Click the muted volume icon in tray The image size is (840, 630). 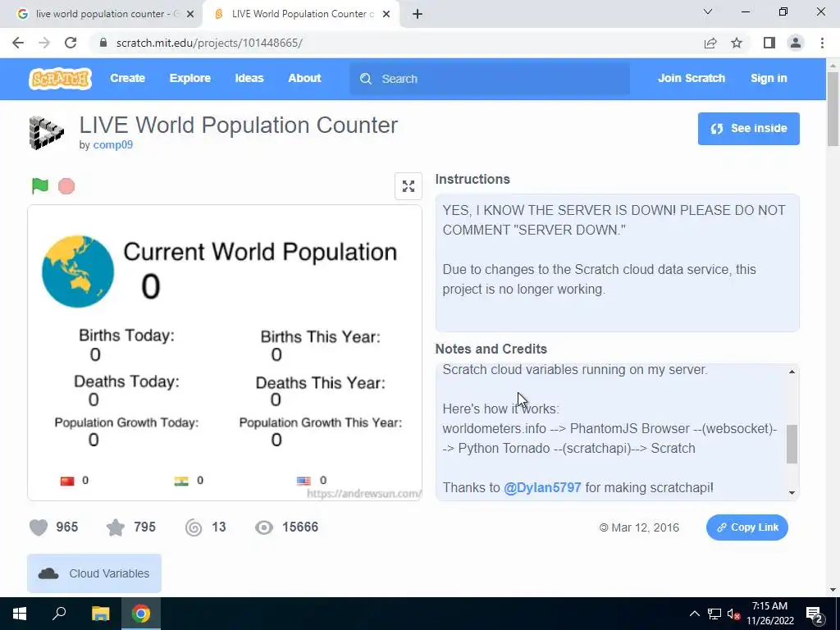pos(733,614)
